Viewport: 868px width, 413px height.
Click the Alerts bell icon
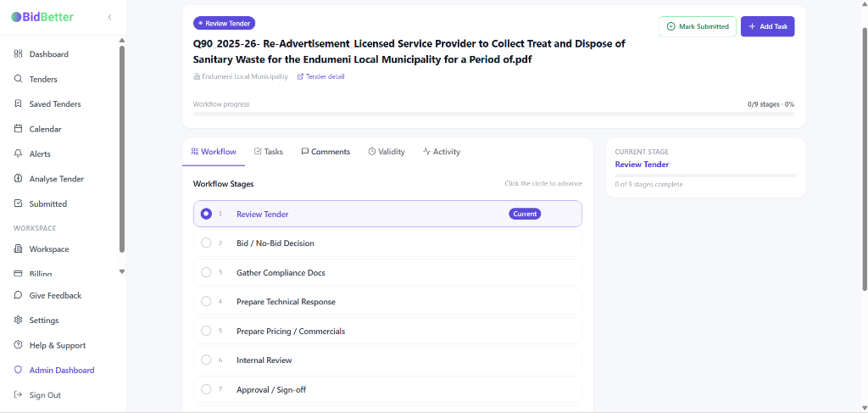point(19,153)
